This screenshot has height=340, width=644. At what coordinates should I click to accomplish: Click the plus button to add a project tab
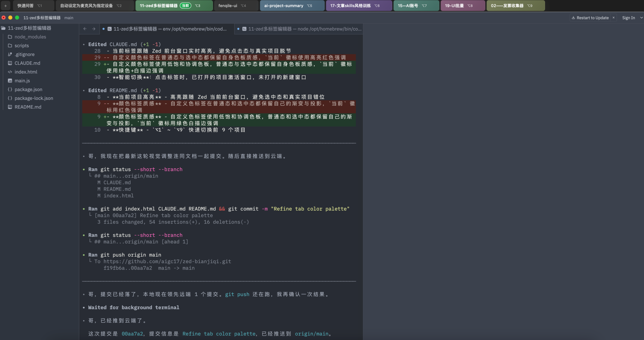(6, 6)
